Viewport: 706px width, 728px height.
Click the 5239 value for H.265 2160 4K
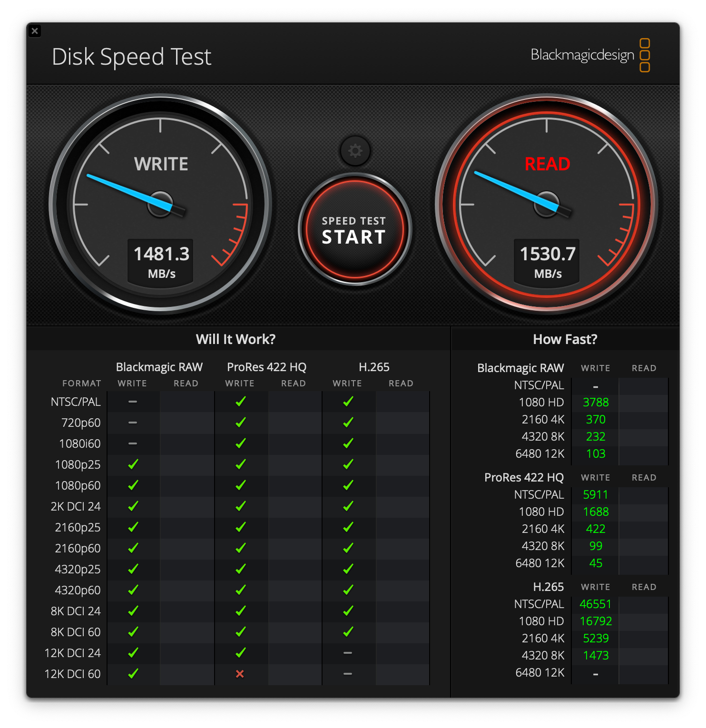pyautogui.click(x=596, y=639)
